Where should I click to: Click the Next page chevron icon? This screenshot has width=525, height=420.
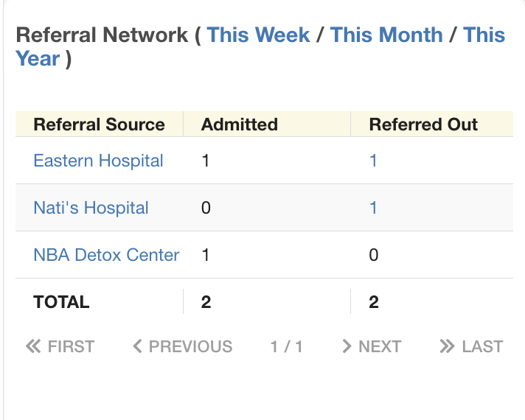(x=347, y=346)
